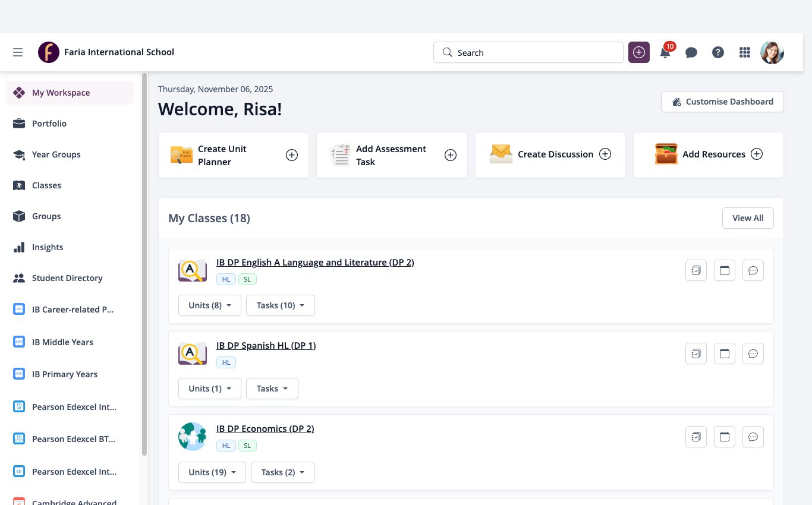Open tasks checklist icon for IB DP Economics

coord(696,437)
